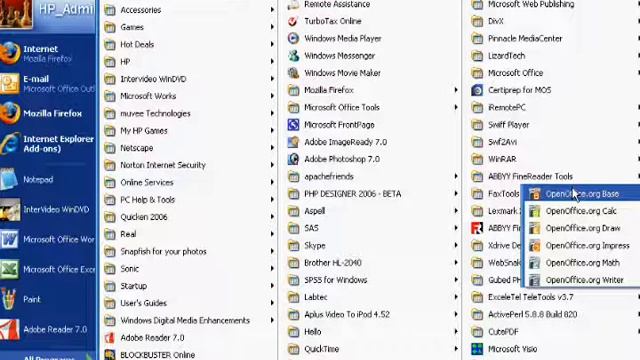
Task: Click the Windows Media Player icon
Action: pyautogui.click(x=293, y=38)
